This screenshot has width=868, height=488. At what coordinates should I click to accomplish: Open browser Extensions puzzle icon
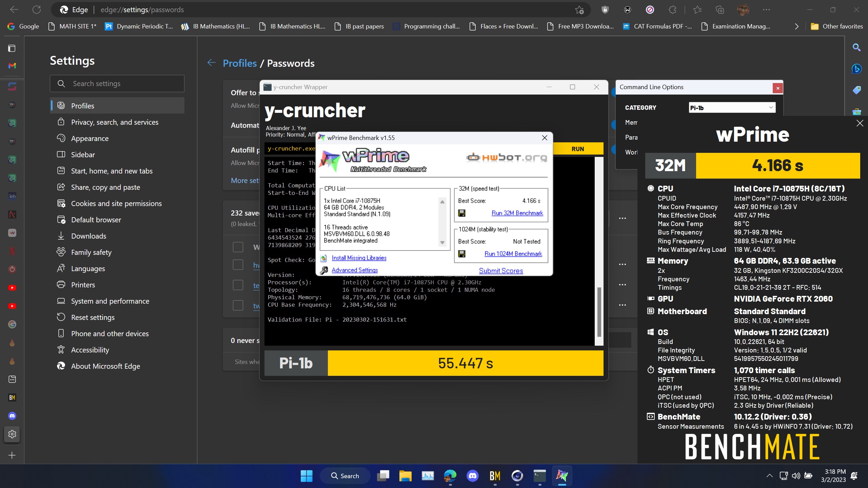coord(672,10)
